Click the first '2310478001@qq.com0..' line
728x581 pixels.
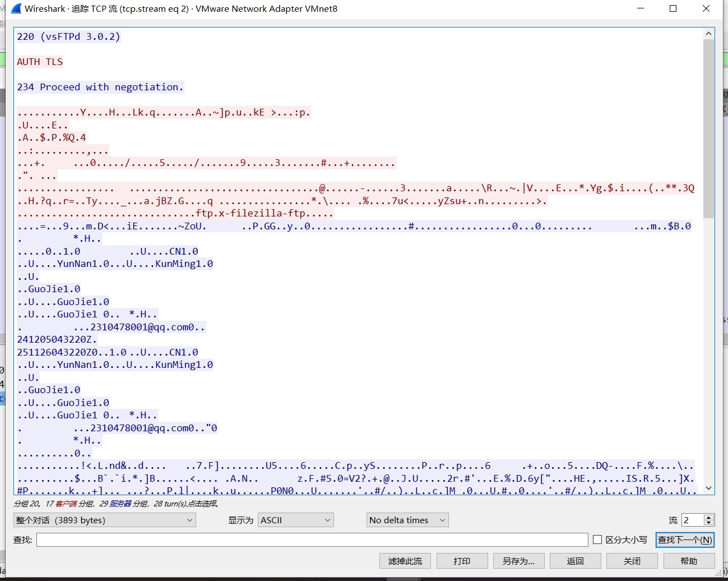tap(112, 327)
